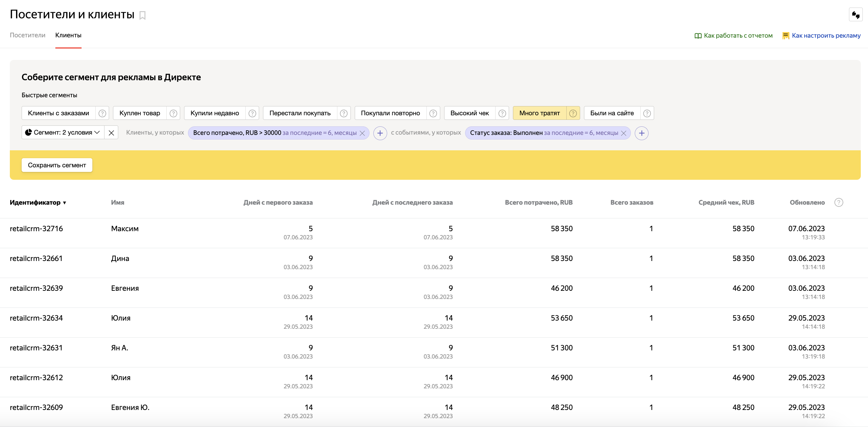Open Как настроить рекламу link
The height and width of the screenshot is (427, 868).
[825, 35]
